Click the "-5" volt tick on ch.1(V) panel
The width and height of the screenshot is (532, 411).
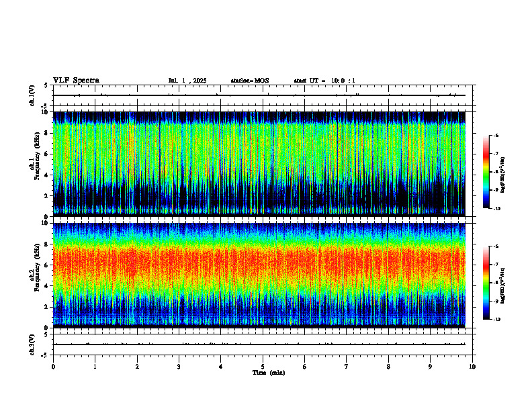(45, 106)
